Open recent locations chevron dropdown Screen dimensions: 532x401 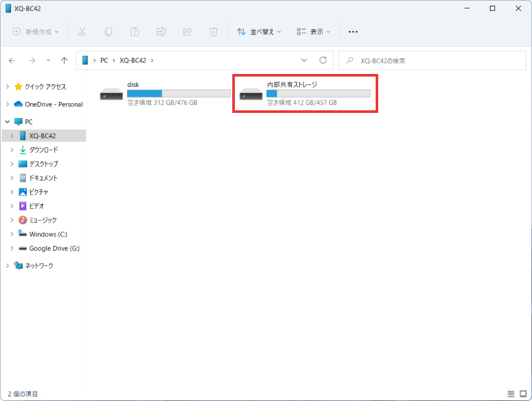click(x=49, y=60)
